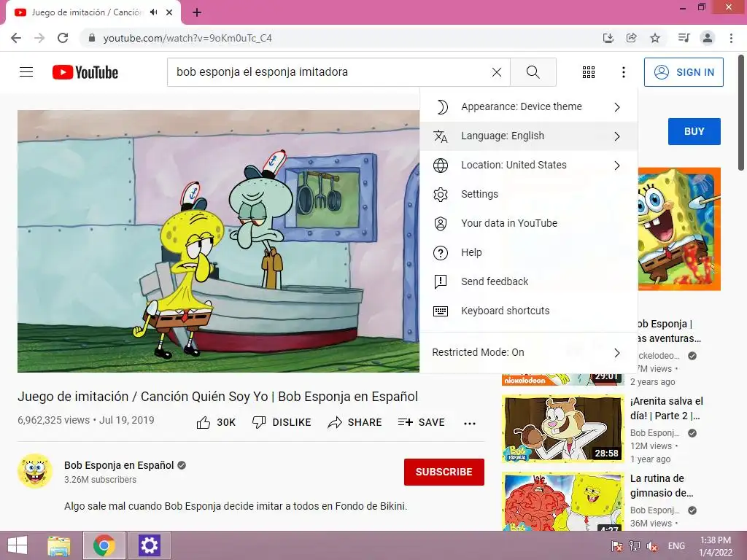This screenshot has height=560, width=747.
Task: Click the SIGN IN button
Action: click(684, 72)
